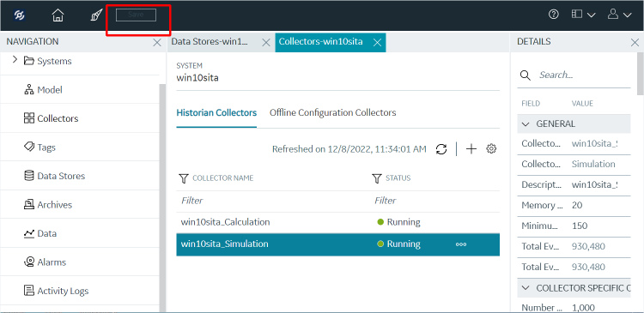Open Collectors in the navigation
644x313 pixels.
pos(52,118)
